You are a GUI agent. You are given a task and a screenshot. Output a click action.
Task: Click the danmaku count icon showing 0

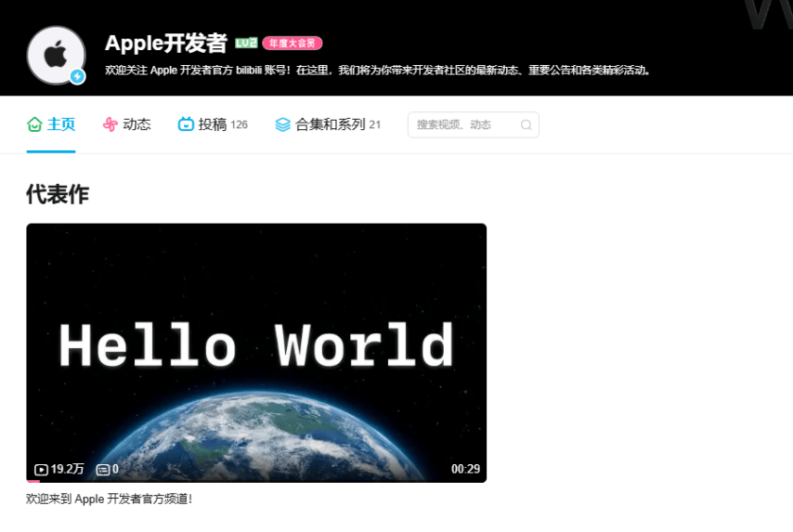point(102,470)
